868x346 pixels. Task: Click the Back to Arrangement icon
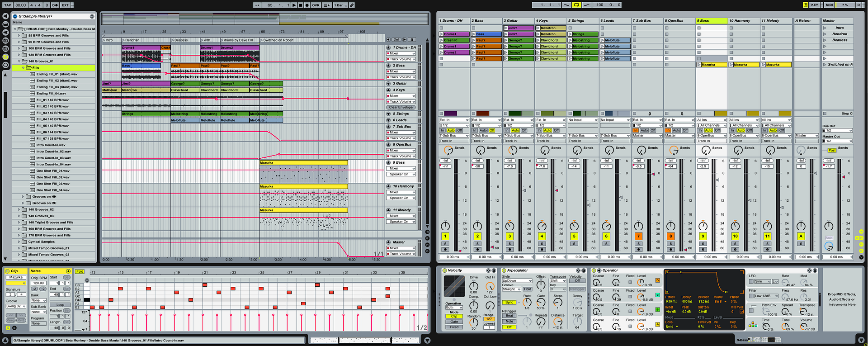coord(327,5)
